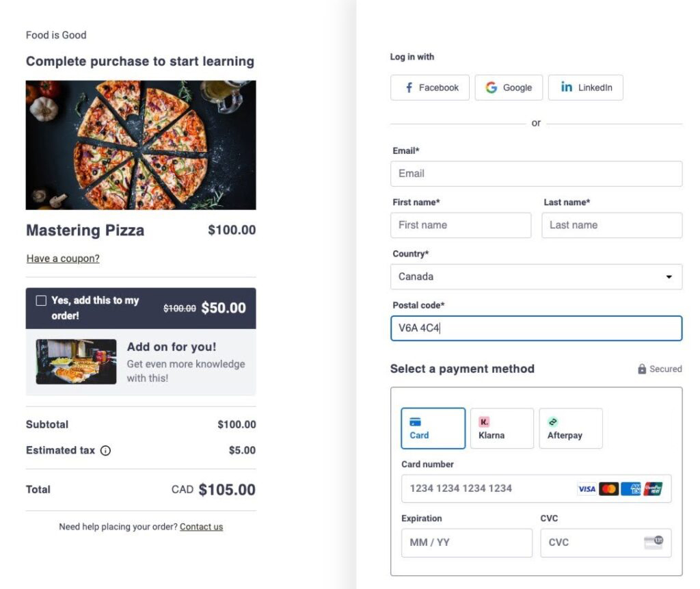Screen dimensions: 700x589
Task: Check the "Yes, add this to my order" box
Action: click(x=41, y=300)
